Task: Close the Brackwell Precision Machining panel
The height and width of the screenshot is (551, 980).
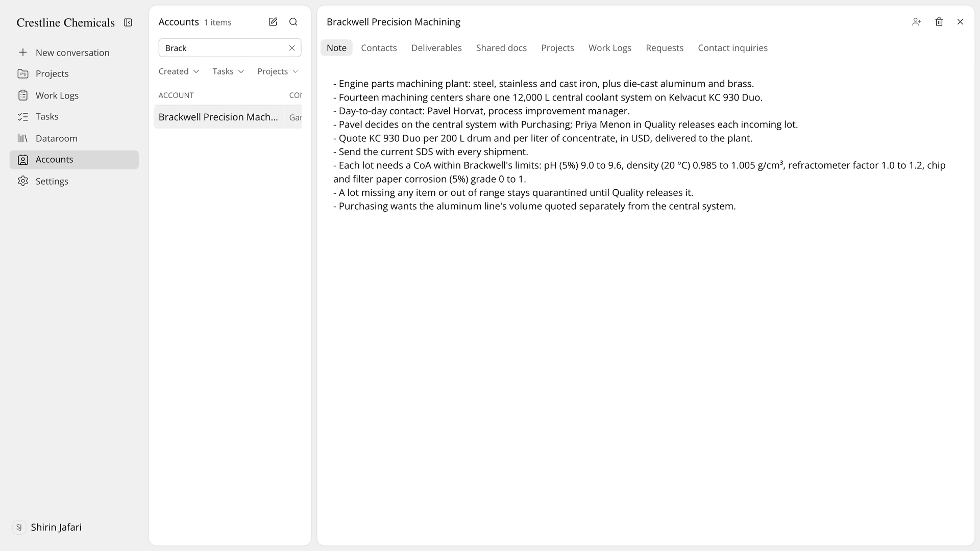Action: 961,22
